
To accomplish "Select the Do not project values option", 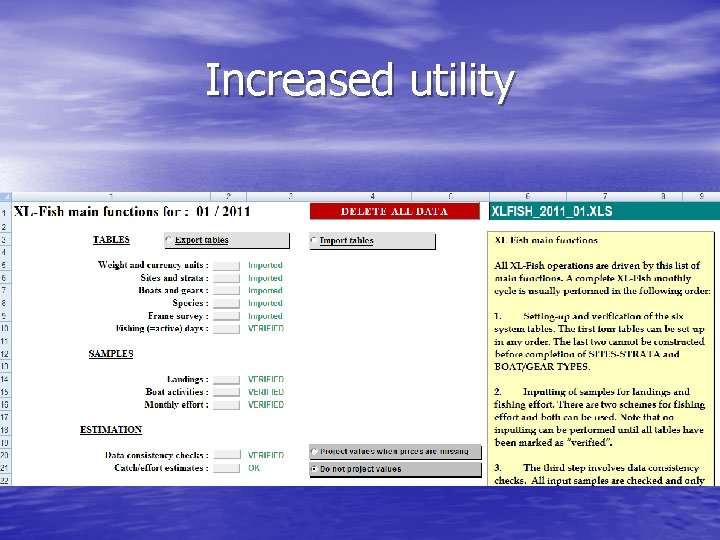I will click(x=395, y=469).
